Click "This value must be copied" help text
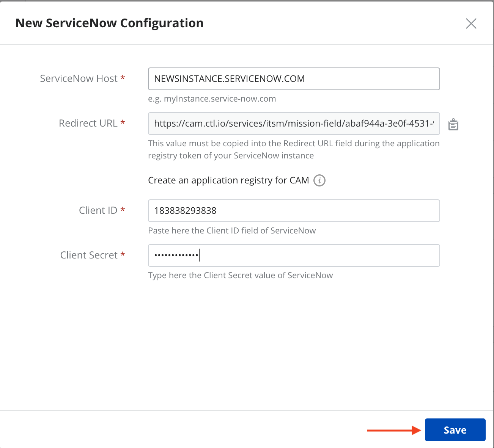 (294, 149)
